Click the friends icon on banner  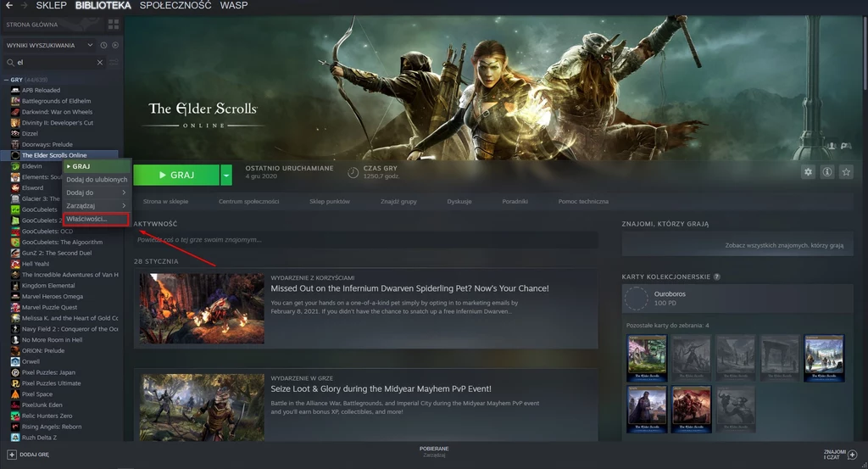(x=832, y=146)
